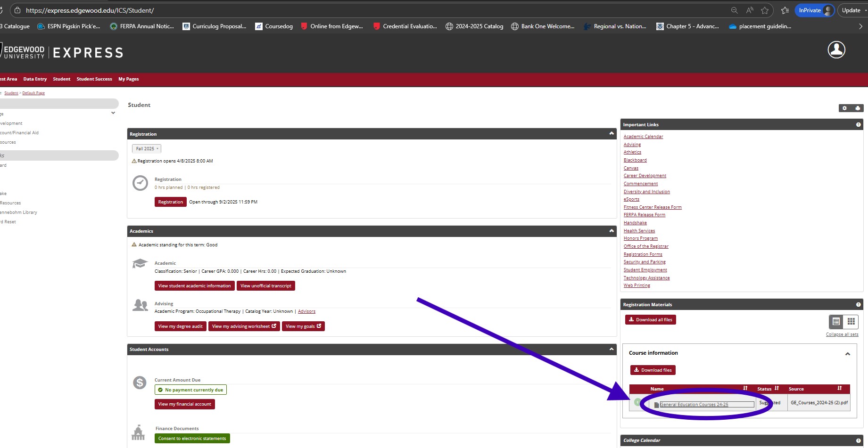Open the Fall 2025 term dropdown

pos(147,149)
